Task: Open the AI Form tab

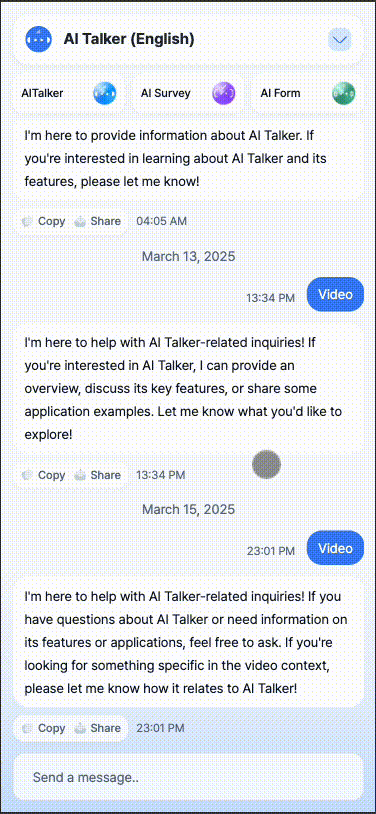Action: (x=307, y=94)
